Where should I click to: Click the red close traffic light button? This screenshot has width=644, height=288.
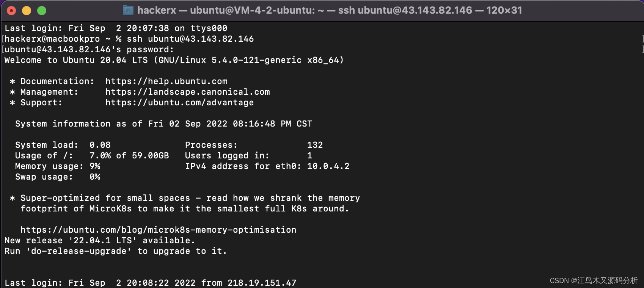(x=11, y=10)
